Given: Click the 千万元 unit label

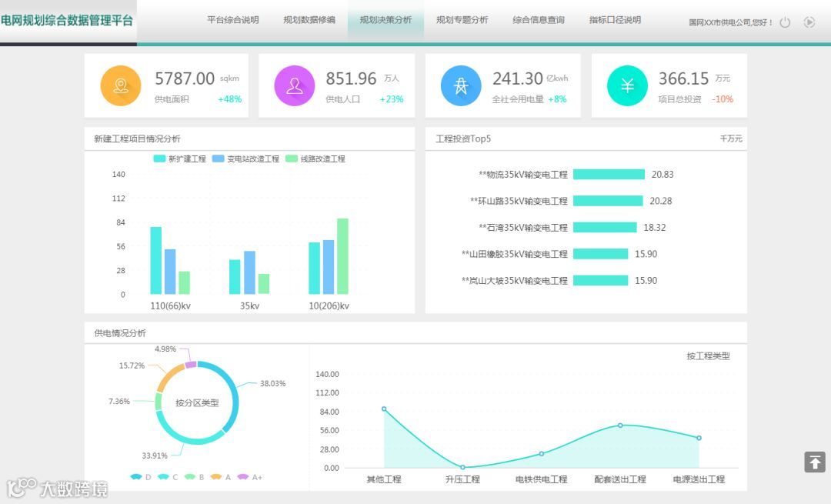Looking at the screenshot, I should tap(731, 139).
